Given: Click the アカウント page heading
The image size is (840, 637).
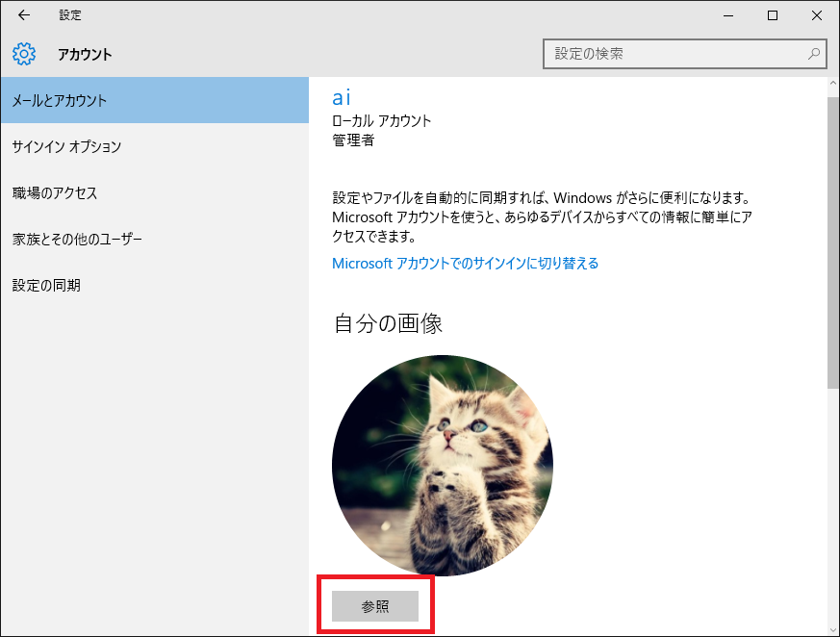Looking at the screenshot, I should click(x=85, y=54).
